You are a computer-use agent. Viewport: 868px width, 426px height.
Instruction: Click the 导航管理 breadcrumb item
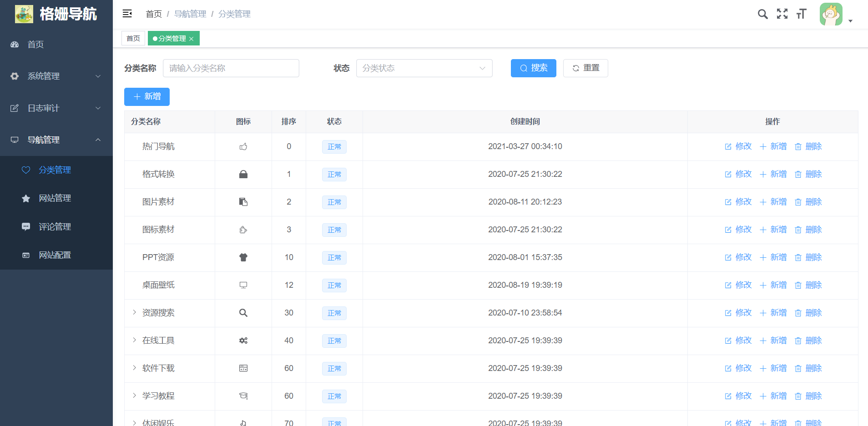[x=190, y=14]
